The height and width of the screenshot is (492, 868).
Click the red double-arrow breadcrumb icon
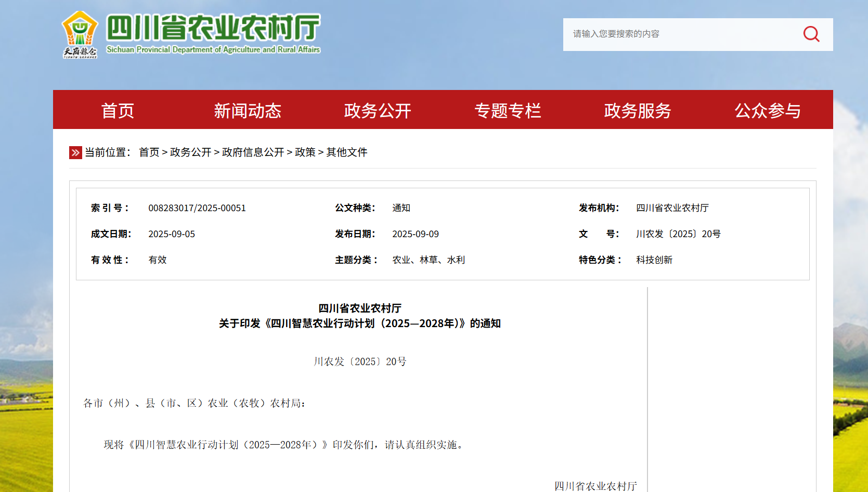(x=76, y=152)
